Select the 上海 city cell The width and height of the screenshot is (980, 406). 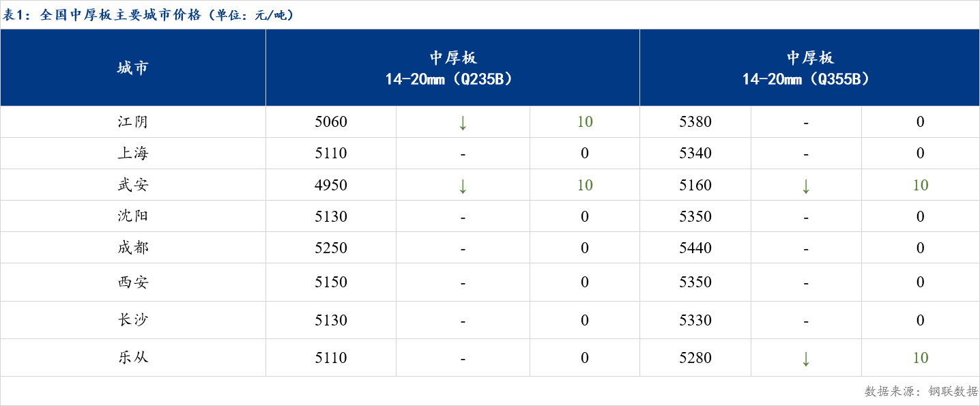[x=132, y=154]
